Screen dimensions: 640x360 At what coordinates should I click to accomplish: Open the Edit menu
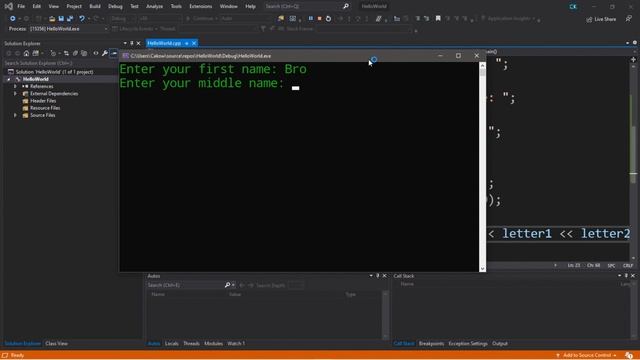[37, 7]
